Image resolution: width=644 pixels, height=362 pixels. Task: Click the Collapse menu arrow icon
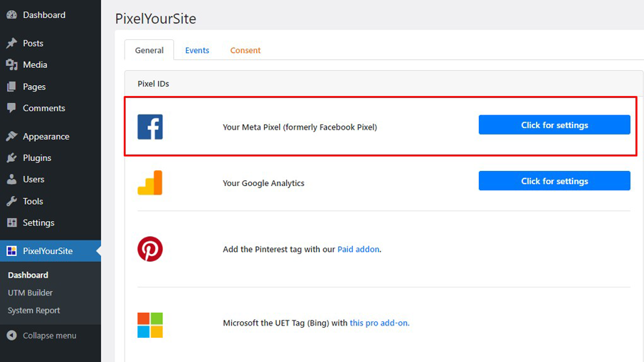(11, 336)
